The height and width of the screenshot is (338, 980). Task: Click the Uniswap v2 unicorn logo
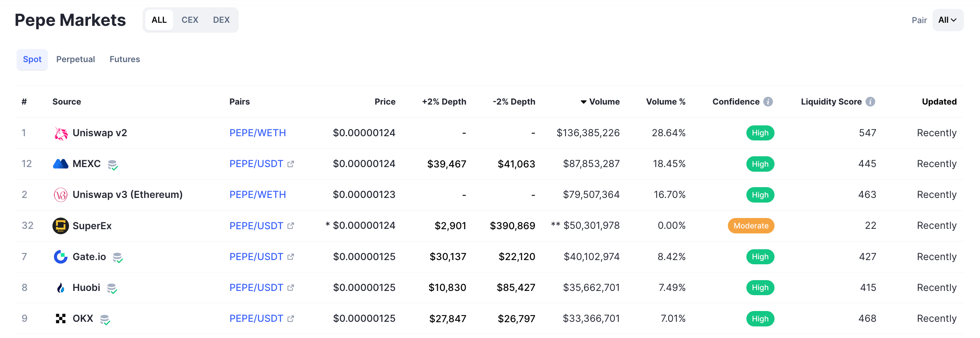(61, 134)
